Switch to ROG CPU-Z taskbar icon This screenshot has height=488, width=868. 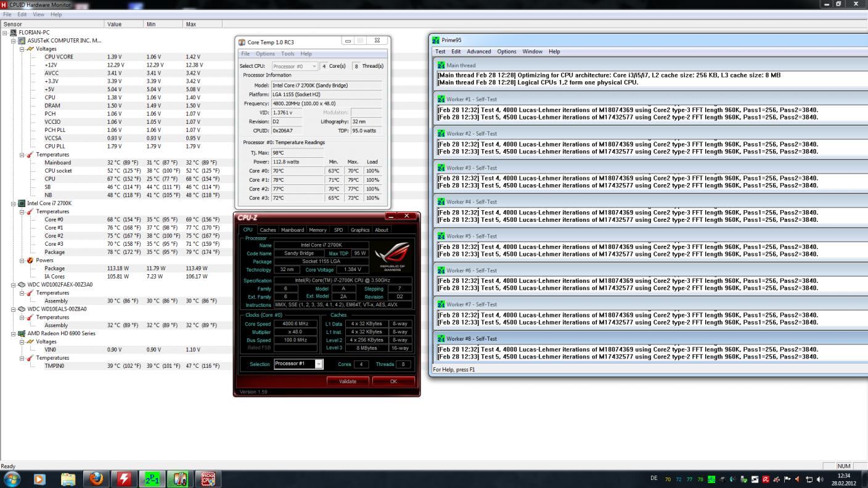point(208,479)
